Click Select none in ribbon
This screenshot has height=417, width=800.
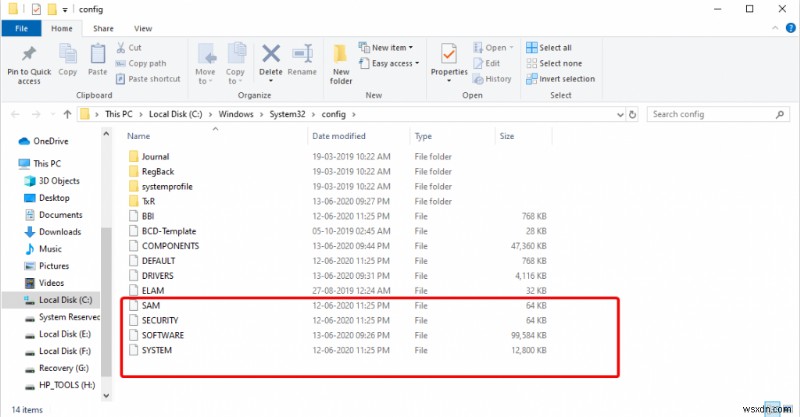pos(554,63)
